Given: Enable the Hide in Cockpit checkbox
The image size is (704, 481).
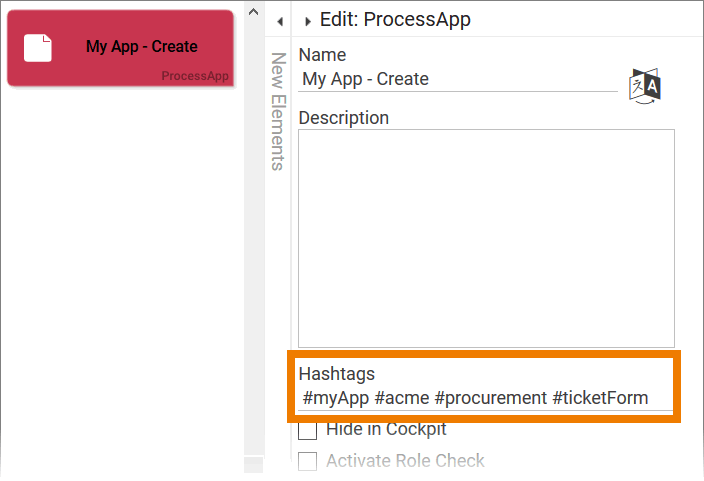Looking at the screenshot, I should 308,431.
